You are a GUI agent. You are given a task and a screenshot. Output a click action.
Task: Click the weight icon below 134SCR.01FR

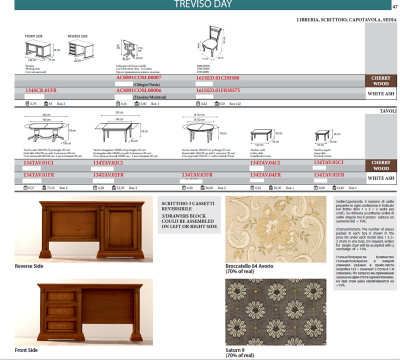(x=46, y=104)
